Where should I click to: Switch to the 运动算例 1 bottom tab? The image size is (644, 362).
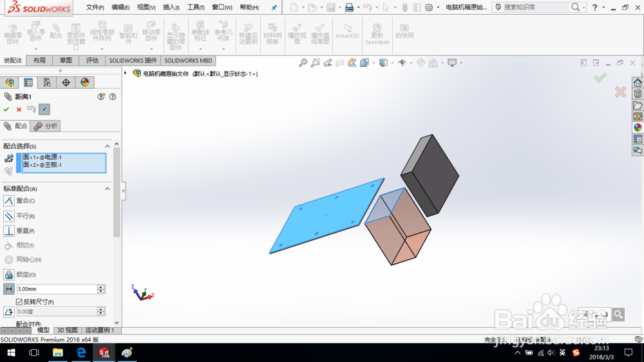[x=100, y=330]
